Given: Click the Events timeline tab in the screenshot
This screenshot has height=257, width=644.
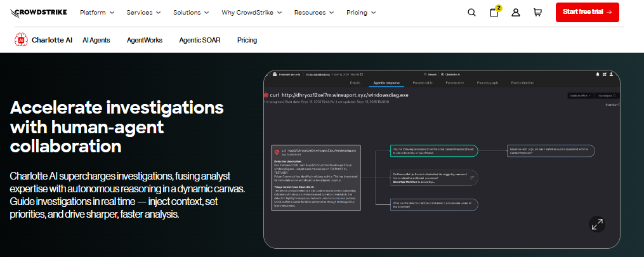Looking at the screenshot, I should coord(522,82).
